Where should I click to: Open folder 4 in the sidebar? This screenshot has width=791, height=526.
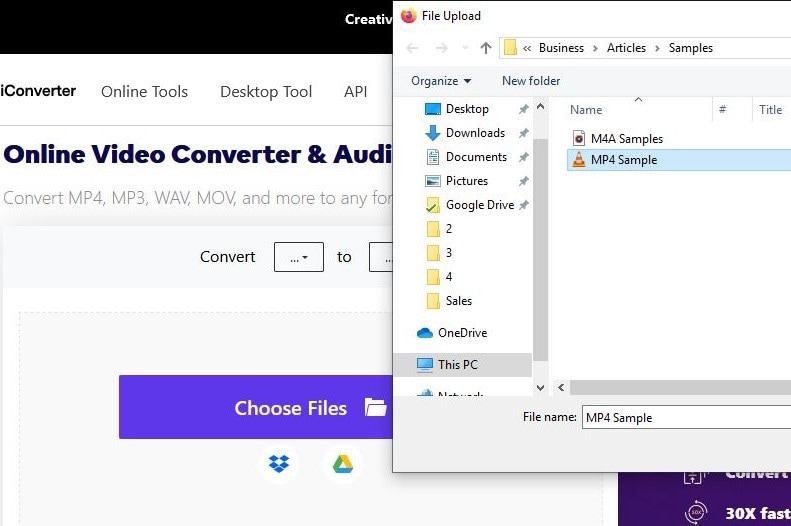[x=439, y=277]
